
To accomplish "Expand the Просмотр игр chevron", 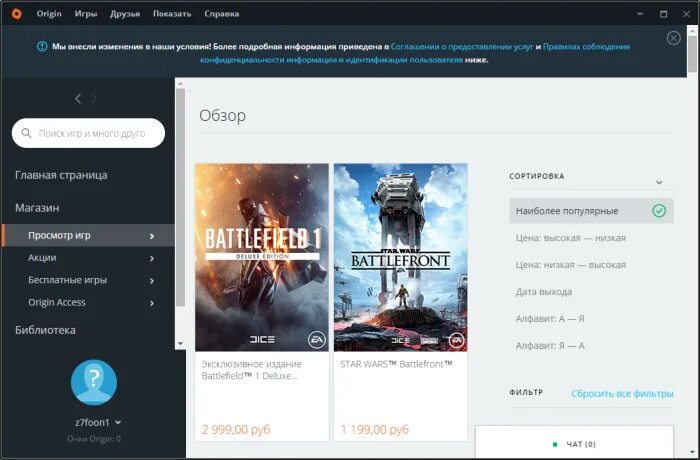I will coord(152,236).
